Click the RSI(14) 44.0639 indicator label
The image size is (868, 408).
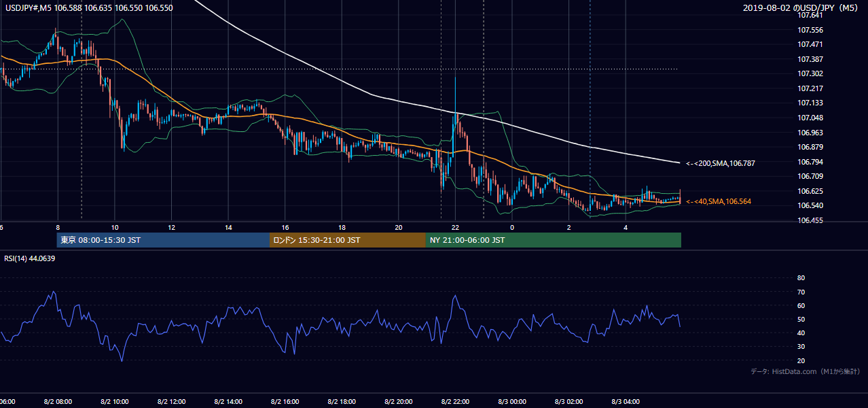point(30,258)
